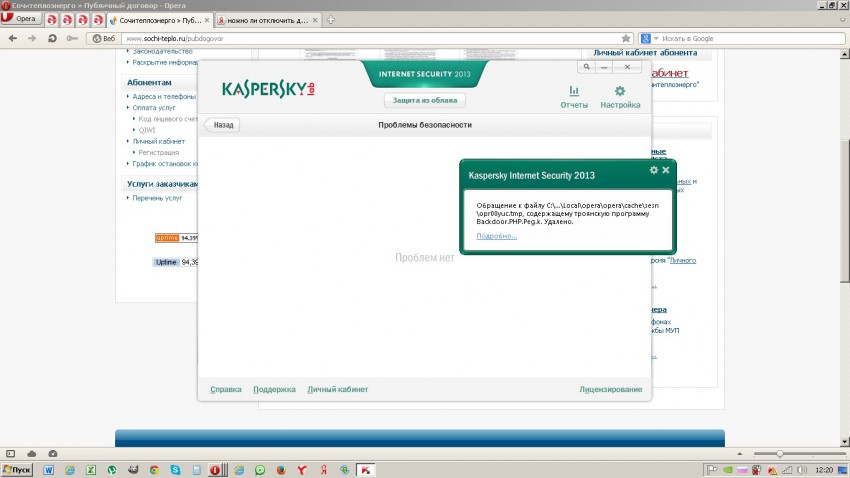Click the Защита из облака button
Viewport: 850px width, 478px height.
coord(425,101)
